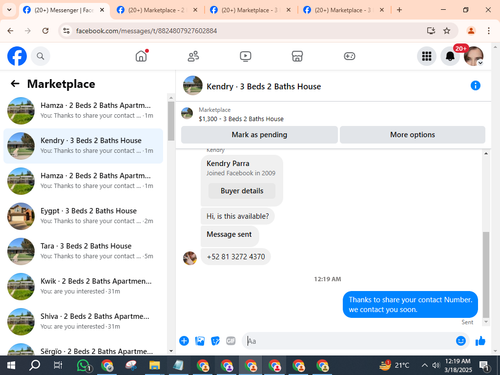Screen dimensions: 500x375
Task: Switch to the second Marketplace browser tab
Action: click(156, 10)
